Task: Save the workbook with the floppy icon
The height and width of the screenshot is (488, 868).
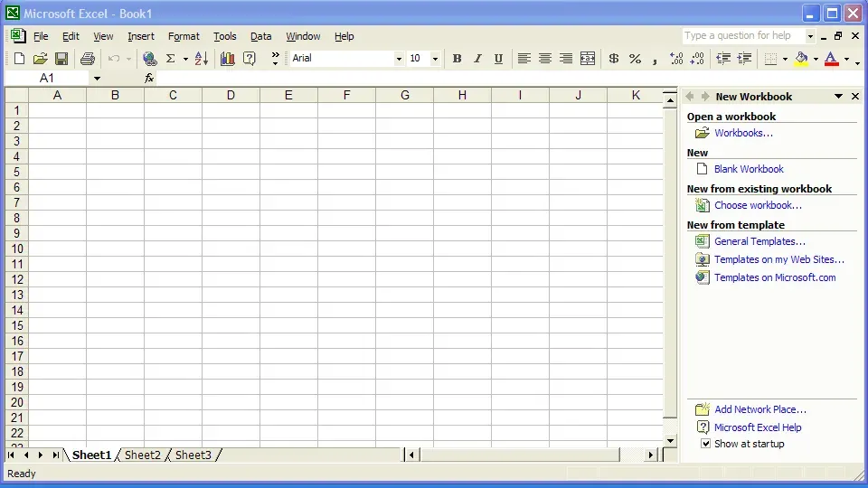Action: coord(61,59)
